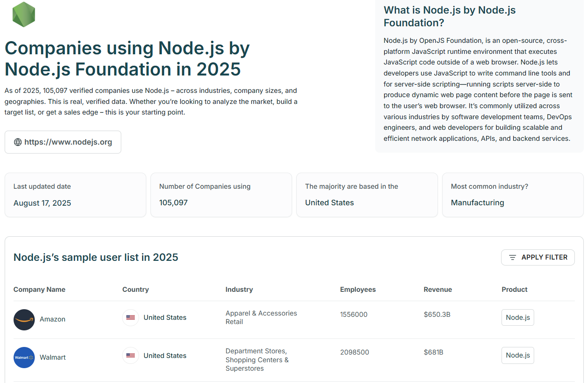Click the 'Companies using Node.js' main heading
The image size is (588, 383).
pyautogui.click(x=127, y=59)
